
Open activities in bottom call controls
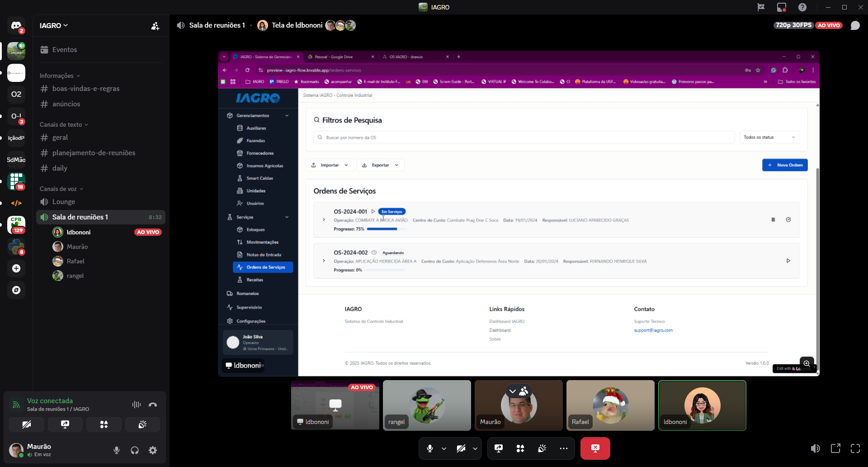coord(520,448)
